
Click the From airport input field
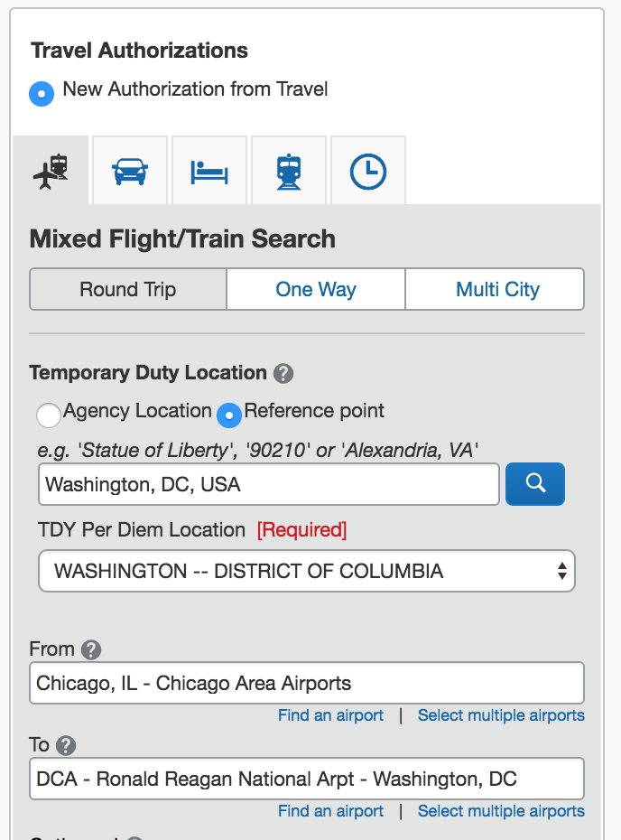pos(307,683)
